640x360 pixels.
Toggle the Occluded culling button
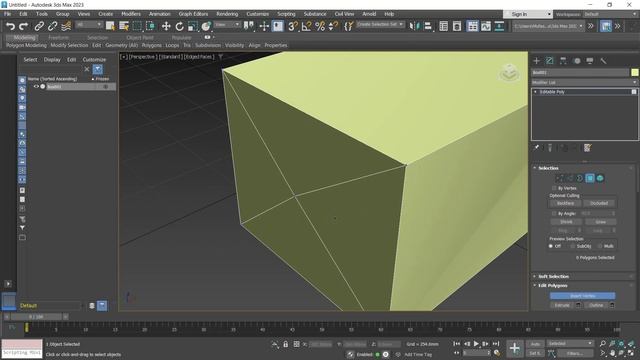click(x=599, y=203)
